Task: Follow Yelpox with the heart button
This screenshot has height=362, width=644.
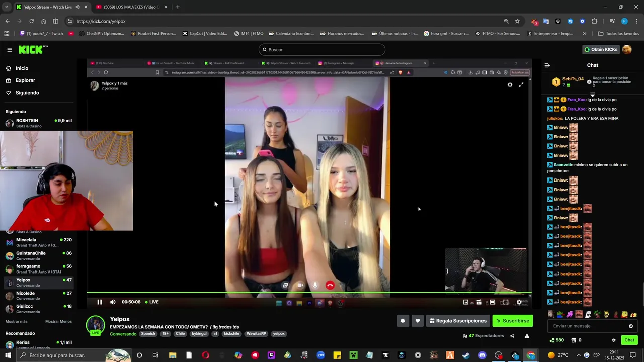Action: point(417,321)
